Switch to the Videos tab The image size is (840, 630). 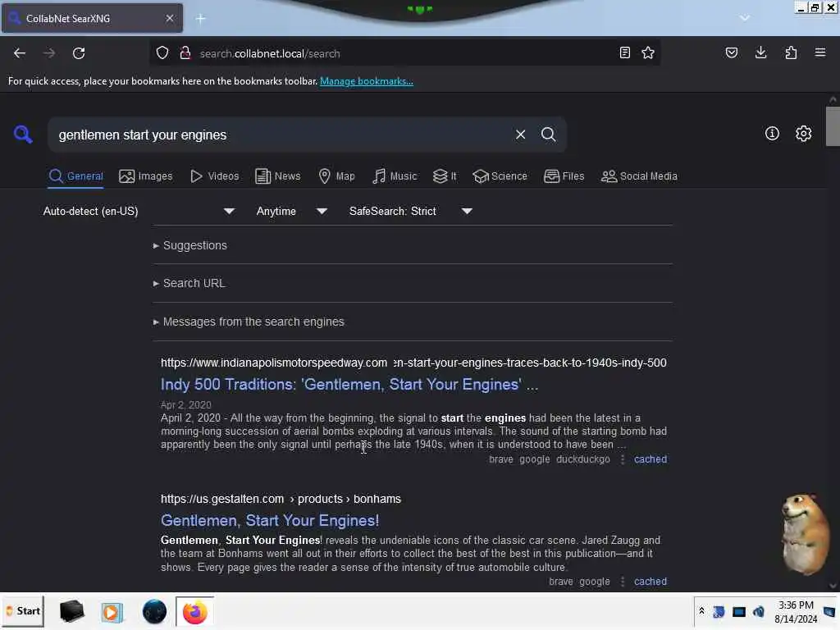(215, 176)
